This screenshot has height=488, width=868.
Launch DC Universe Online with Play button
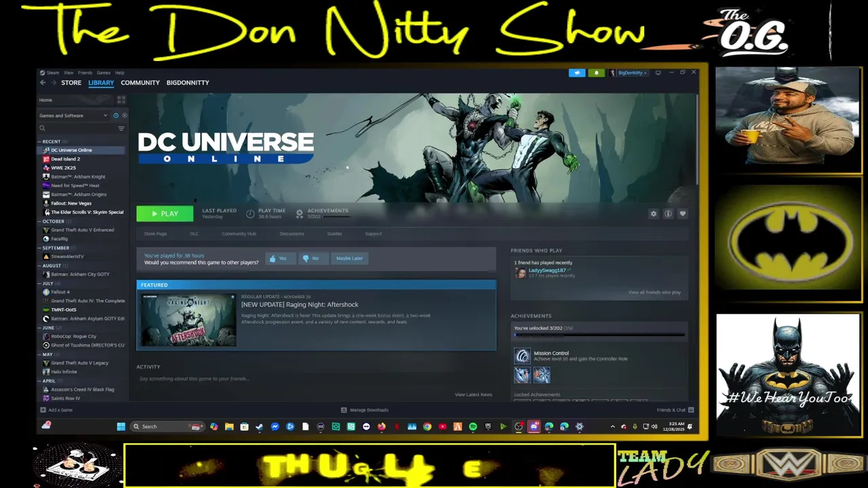[165, 213]
